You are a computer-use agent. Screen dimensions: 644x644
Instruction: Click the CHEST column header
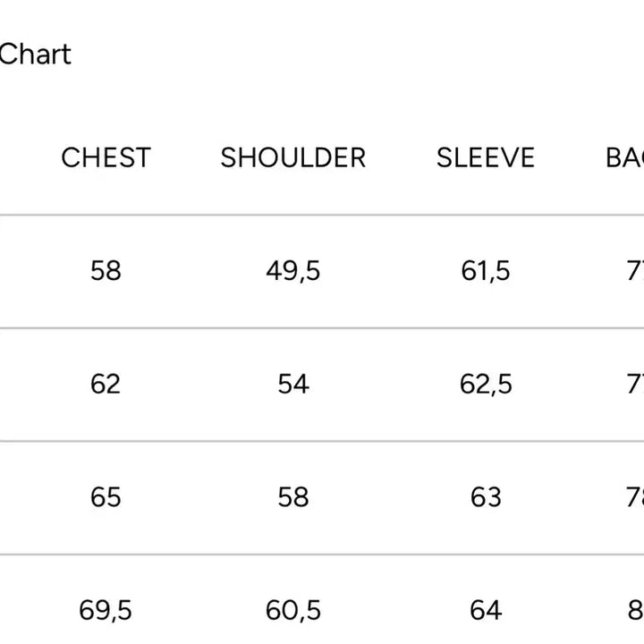click(x=106, y=157)
